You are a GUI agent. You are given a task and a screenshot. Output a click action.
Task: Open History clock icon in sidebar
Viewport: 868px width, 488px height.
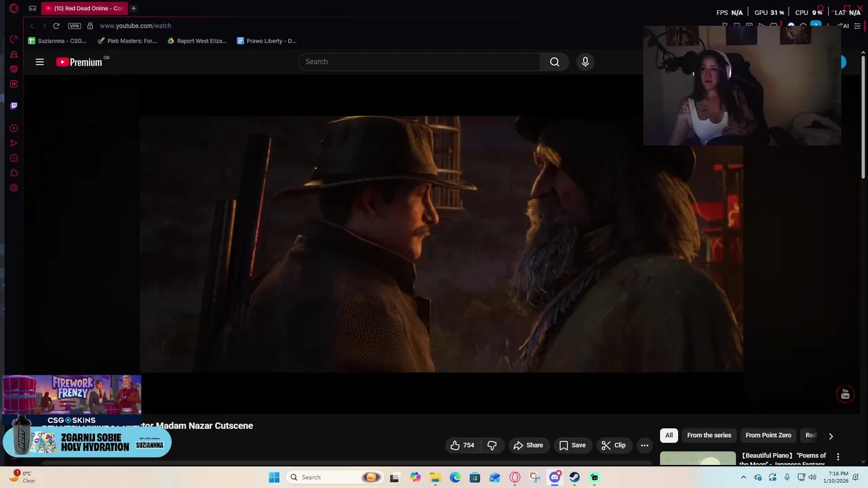tap(14, 158)
